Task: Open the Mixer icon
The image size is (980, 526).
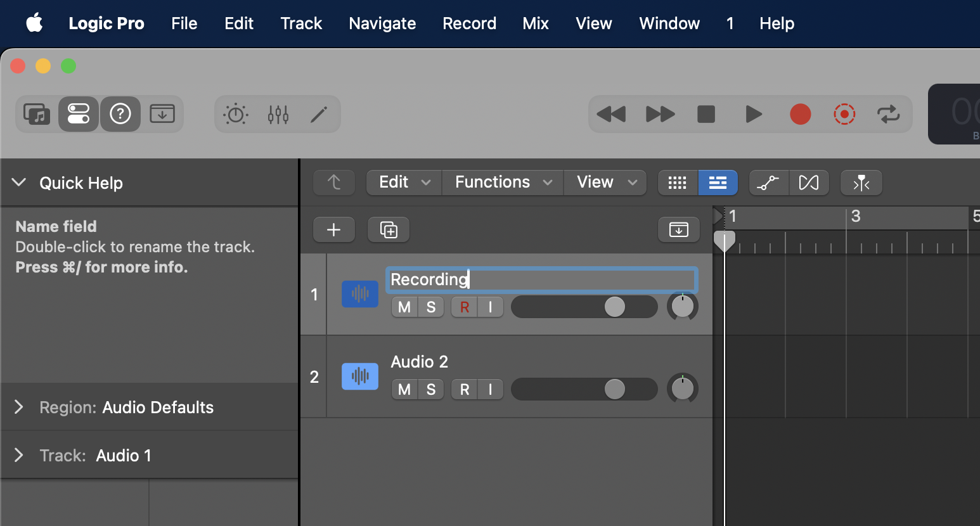Action: [278, 114]
